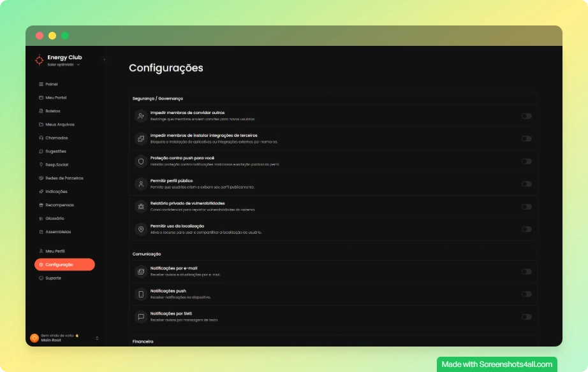Click the shield icon beside Proteção contra push
Viewport: 588px width, 372px height.
coord(140,160)
